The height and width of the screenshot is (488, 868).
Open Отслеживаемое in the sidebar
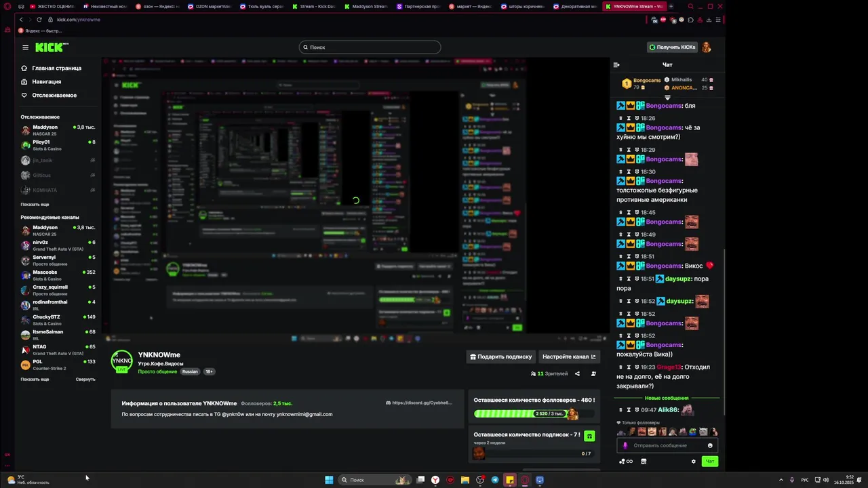(x=49, y=96)
